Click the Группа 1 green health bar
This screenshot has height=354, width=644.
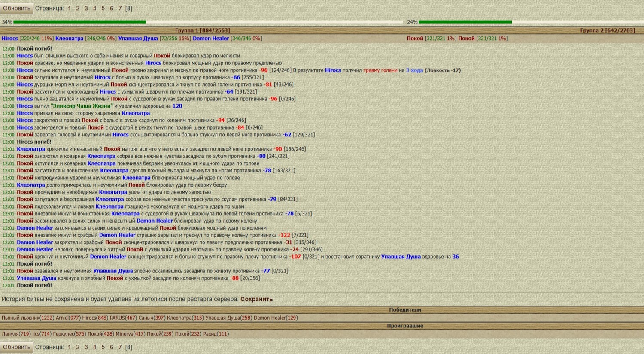click(80, 22)
